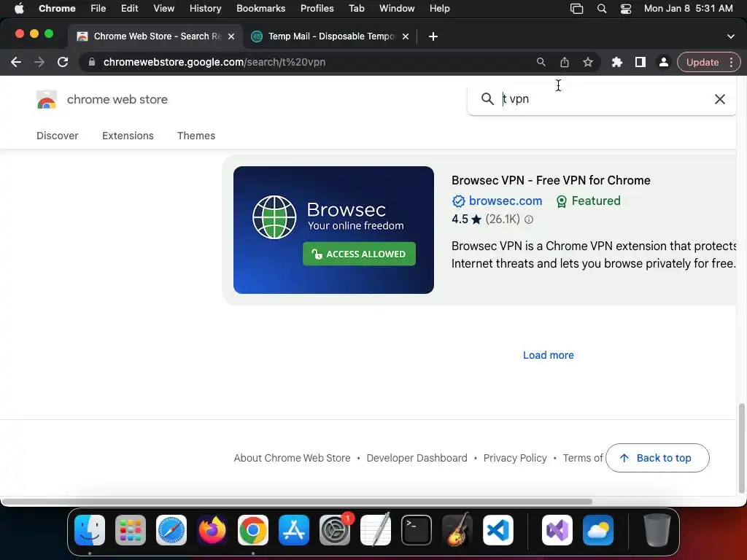Click the horizontal scrollbar at page bottom
747x560 pixels.
296,502
